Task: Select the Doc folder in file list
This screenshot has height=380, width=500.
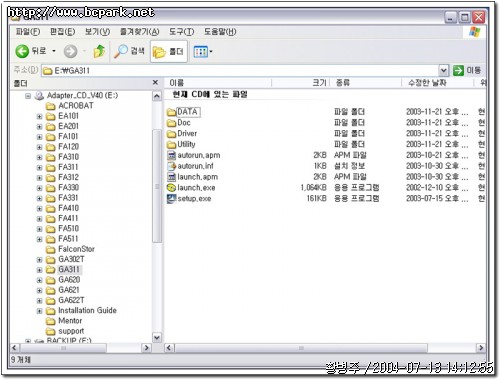Action: tap(179, 123)
